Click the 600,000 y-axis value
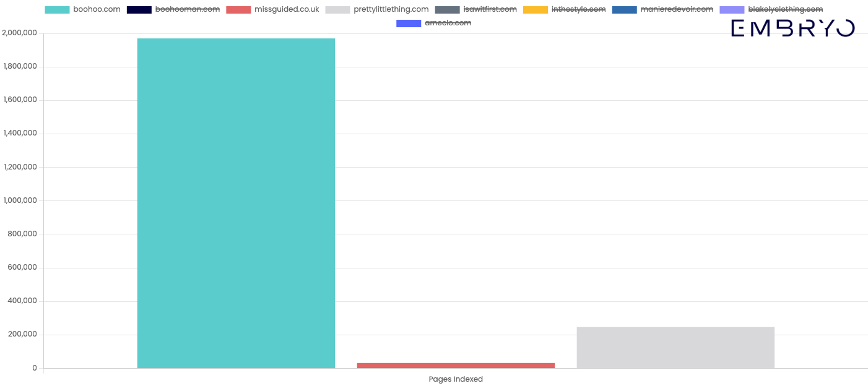The height and width of the screenshot is (386, 868). point(22,267)
